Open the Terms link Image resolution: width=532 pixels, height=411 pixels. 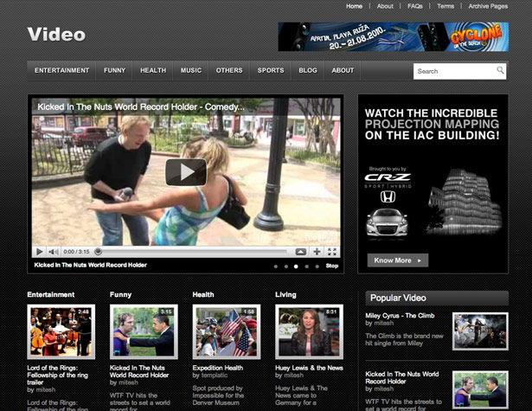pyautogui.click(x=445, y=6)
